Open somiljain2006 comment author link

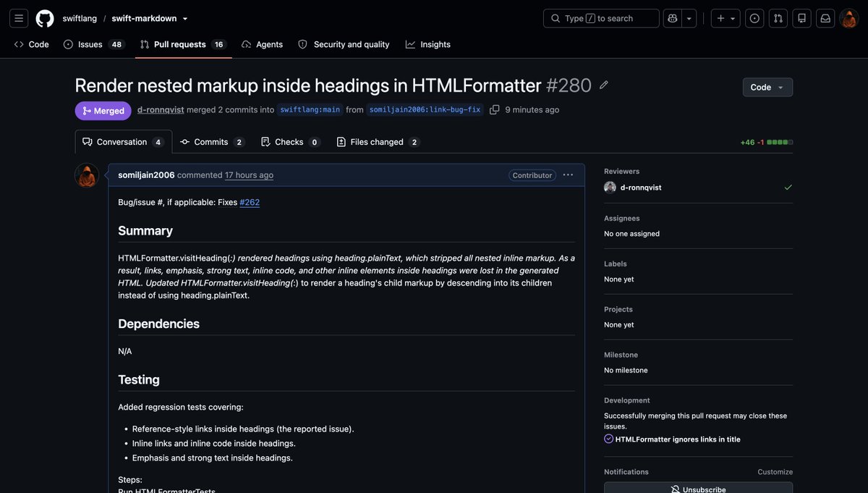pos(146,175)
